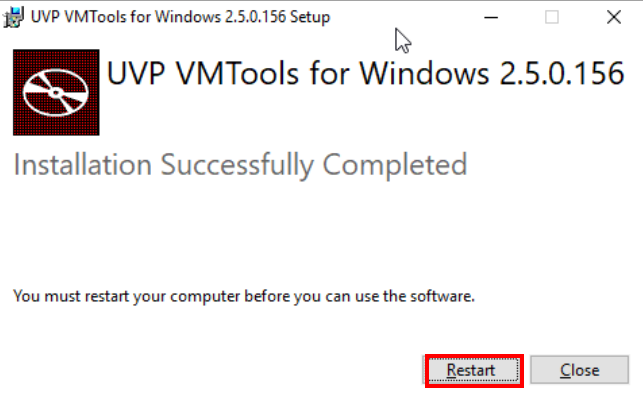Click the greyed-out maximize window button
643x399 pixels.
tap(552, 17)
